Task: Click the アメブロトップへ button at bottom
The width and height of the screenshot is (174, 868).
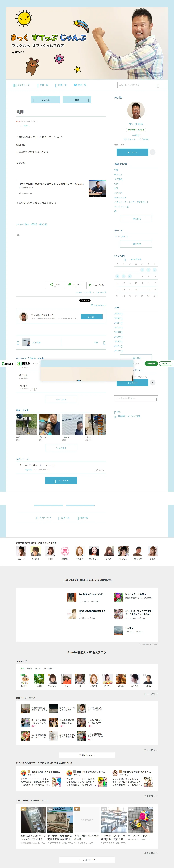Action: pos(87,860)
